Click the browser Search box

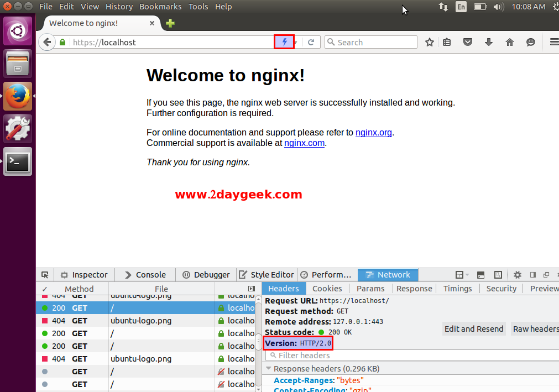pyautogui.click(x=371, y=43)
